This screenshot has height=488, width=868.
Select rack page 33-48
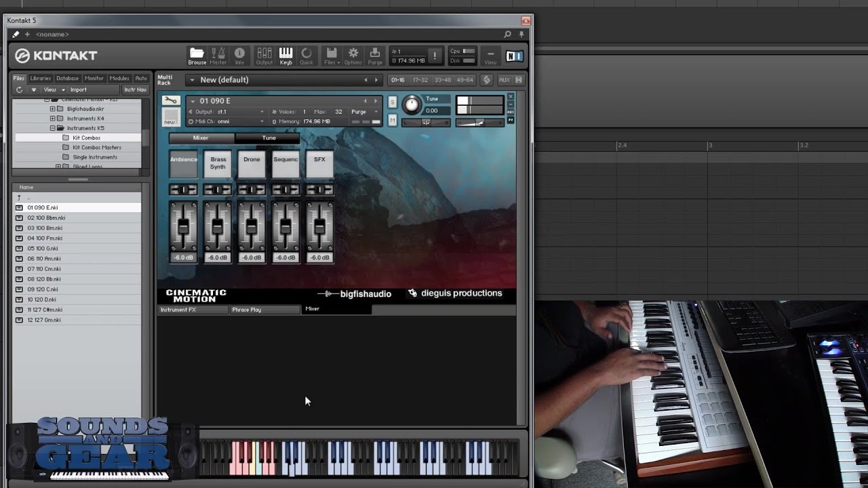[x=443, y=80]
